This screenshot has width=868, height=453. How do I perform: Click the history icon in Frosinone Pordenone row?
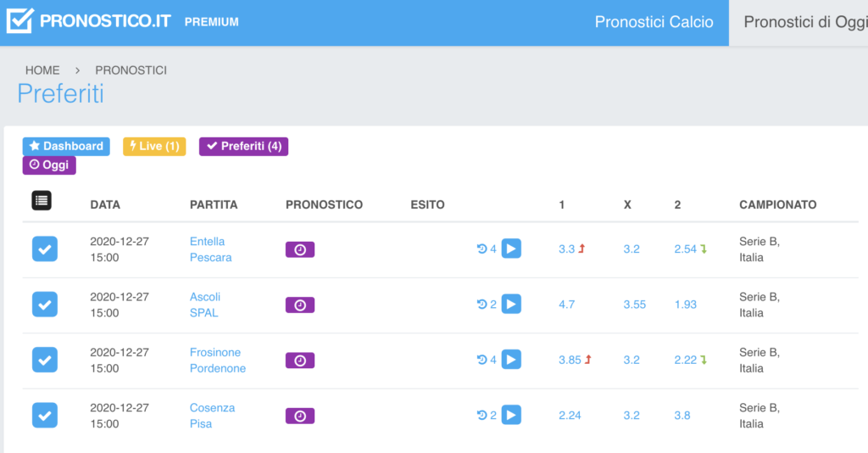point(481,360)
